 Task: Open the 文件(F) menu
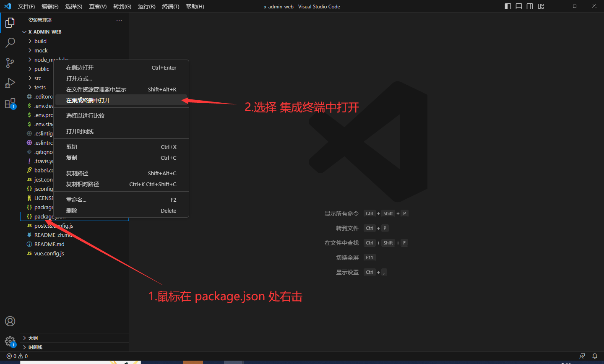tap(26, 6)
